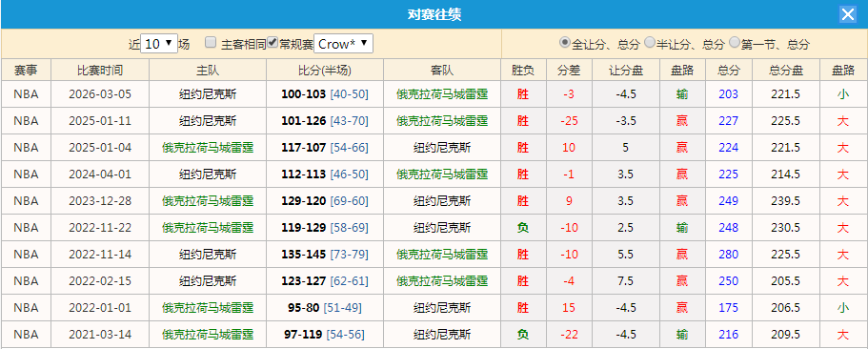Click the 客队 column header
This screenshot has height=349, width=868.
point(442,71)
